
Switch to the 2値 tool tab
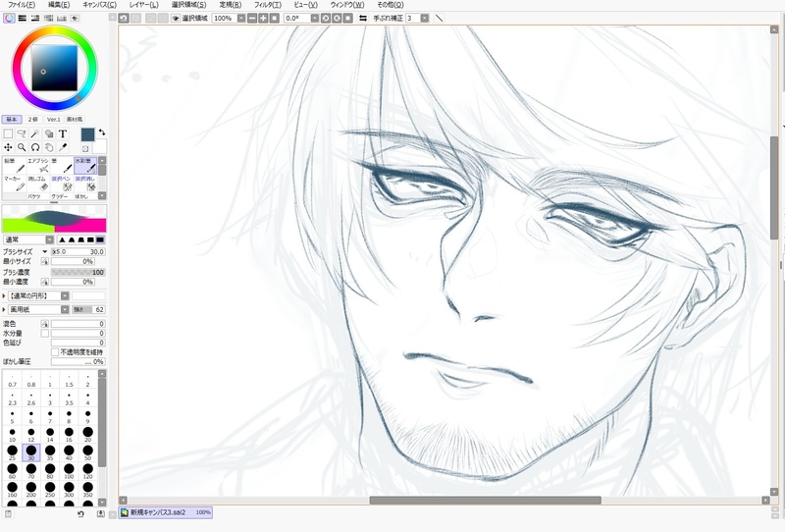[x=33, y=120]
